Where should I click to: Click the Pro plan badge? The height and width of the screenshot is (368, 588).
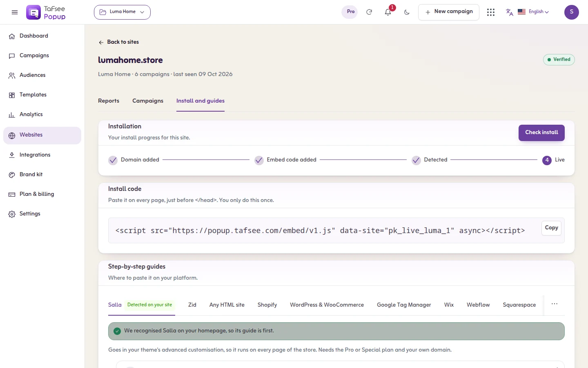tap(350, 12)
